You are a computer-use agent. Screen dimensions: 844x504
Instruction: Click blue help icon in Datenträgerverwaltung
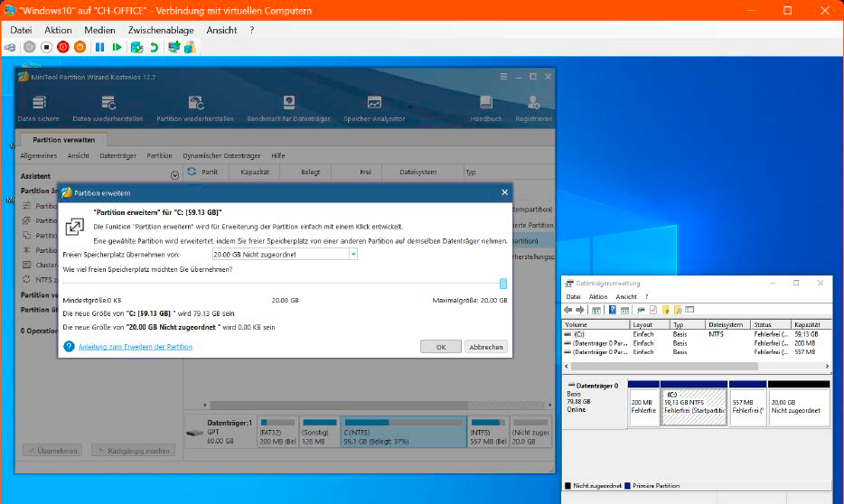coord(612,310)
